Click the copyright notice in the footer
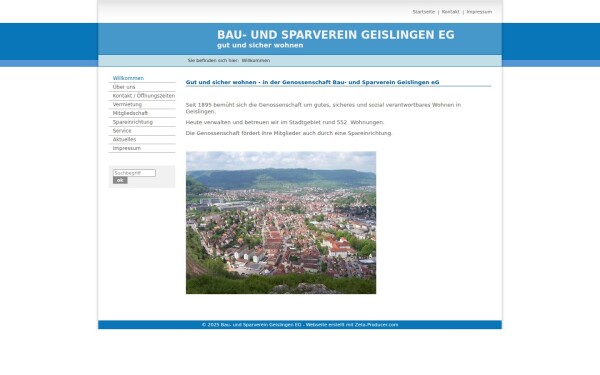 (251, 324)
